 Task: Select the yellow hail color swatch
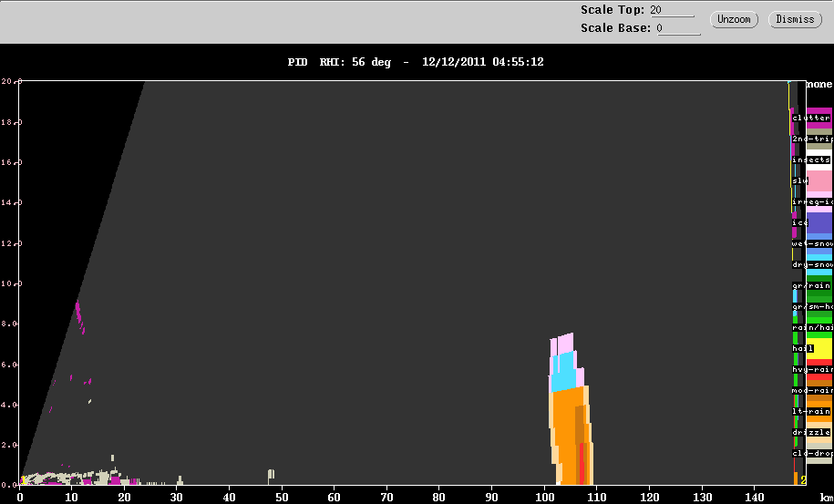pyautogui.click(x=819, y=349)
